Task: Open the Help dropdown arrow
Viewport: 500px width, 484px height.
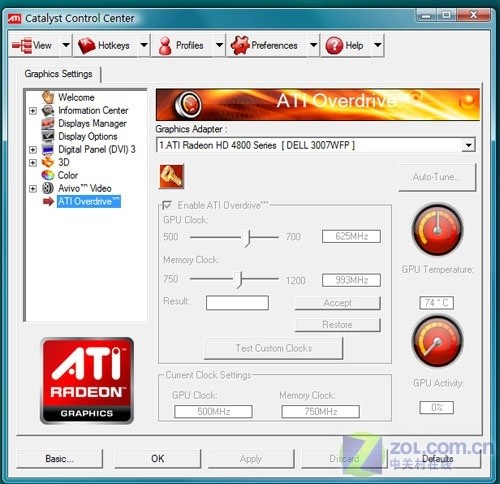Action: (377, 45)
